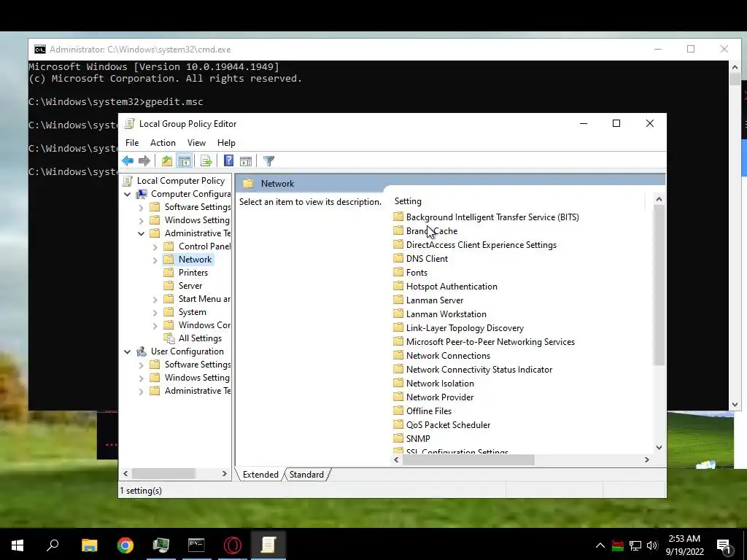Toggle Show/Hide Console Tree icon
The height and width of the screenshot is (560, 747).
(x=185, y=161)
